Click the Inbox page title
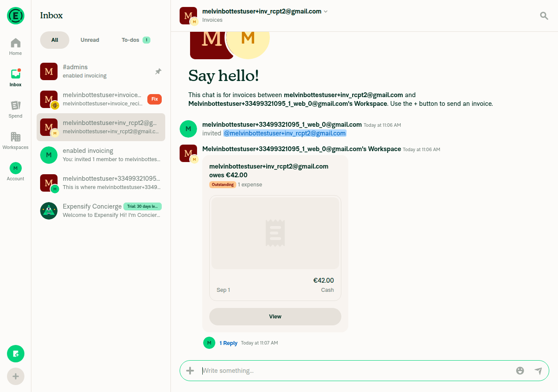 [51, 15]
